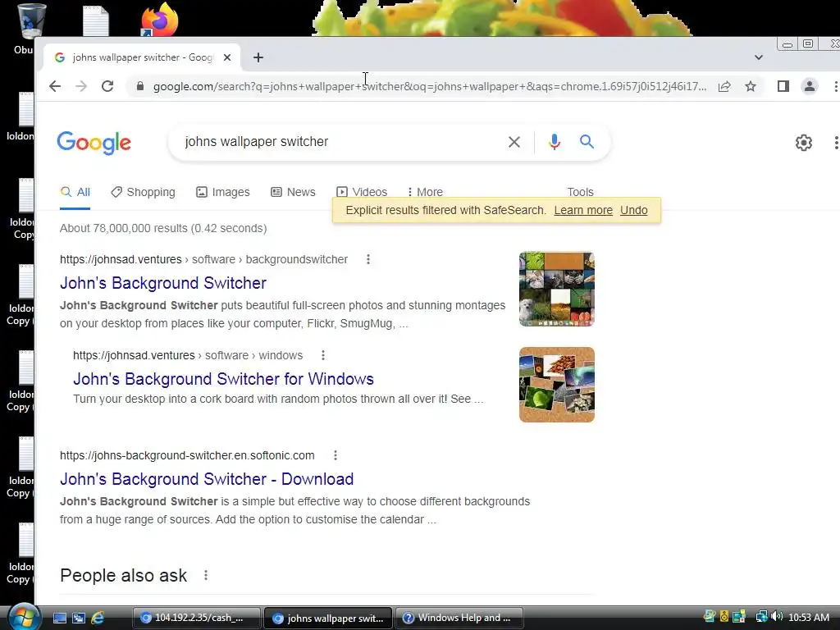
Task: Share this page using the share icon
Action: (x=724, y=86)
